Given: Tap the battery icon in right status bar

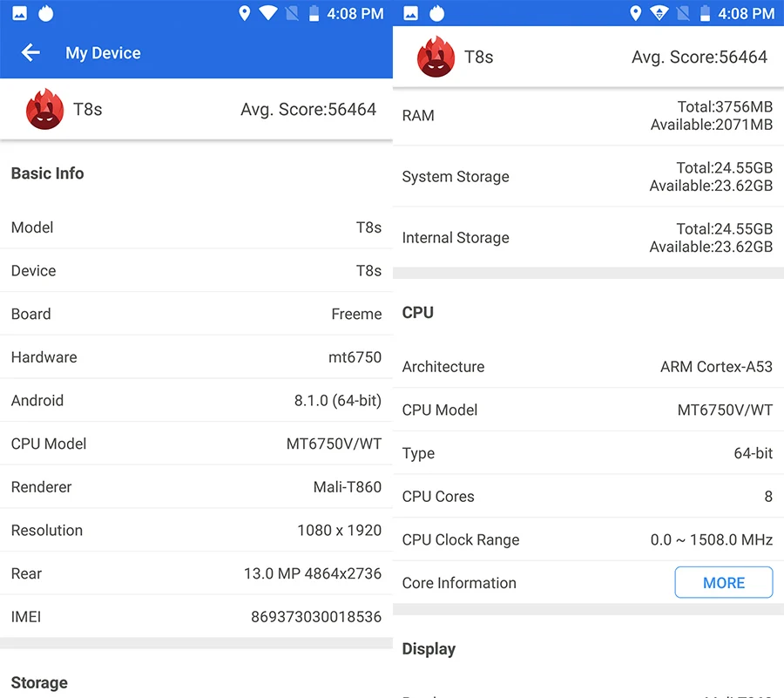Looking at the screenshot, I should click(705, 13).
